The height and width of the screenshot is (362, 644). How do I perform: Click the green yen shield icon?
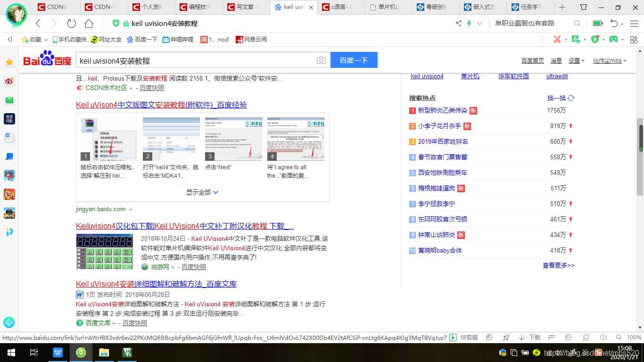(595, 40)
